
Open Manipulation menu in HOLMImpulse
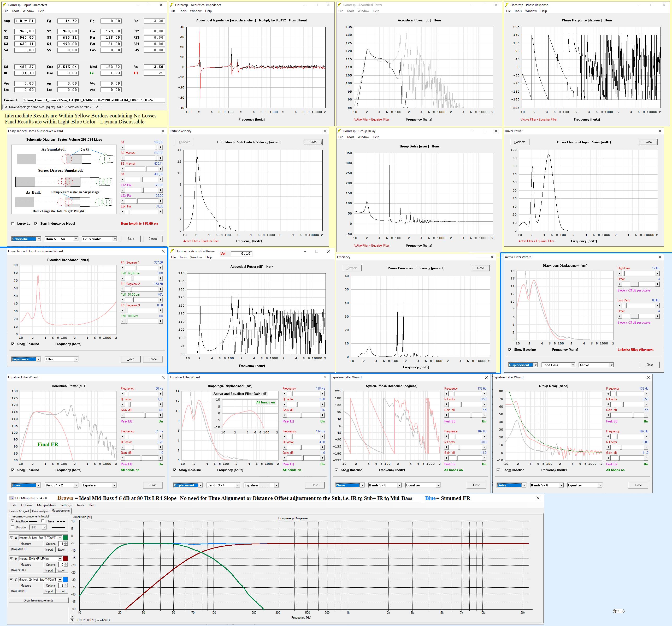[46, 505]
